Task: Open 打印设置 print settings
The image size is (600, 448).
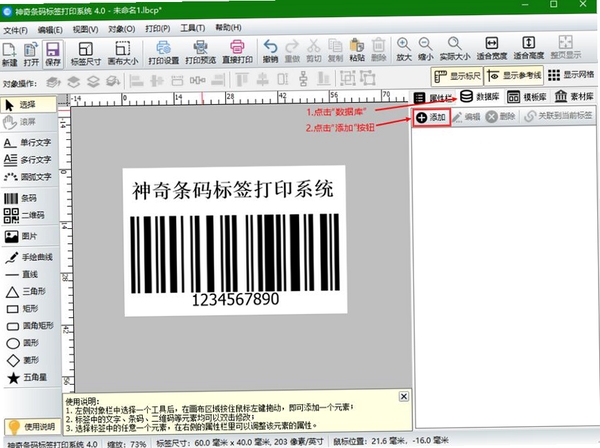Action: pos(164,53)
